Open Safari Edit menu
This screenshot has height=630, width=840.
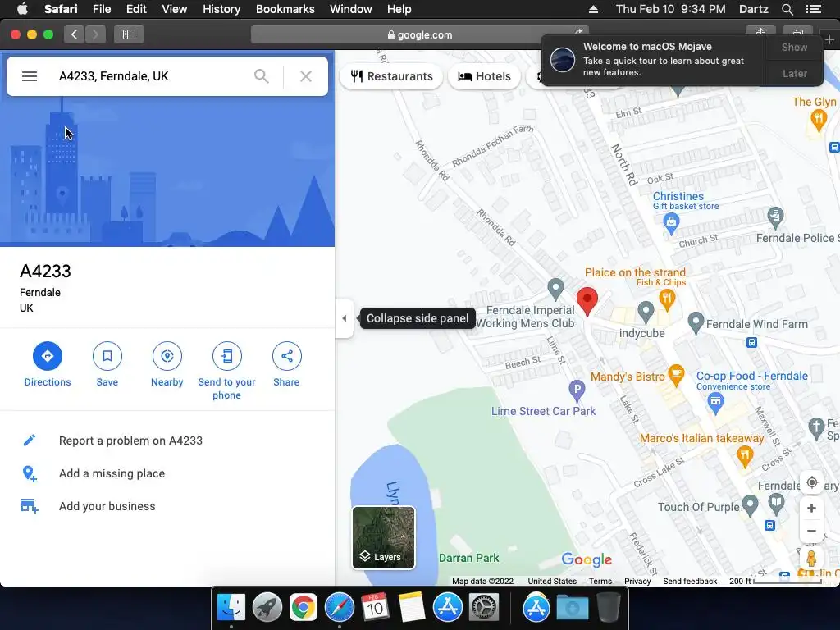click(x=136, y=9)
